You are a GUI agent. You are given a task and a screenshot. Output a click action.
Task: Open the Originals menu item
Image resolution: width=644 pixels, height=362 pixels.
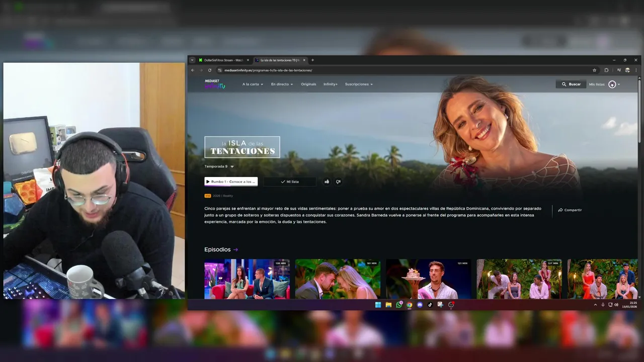click(308, 84)
